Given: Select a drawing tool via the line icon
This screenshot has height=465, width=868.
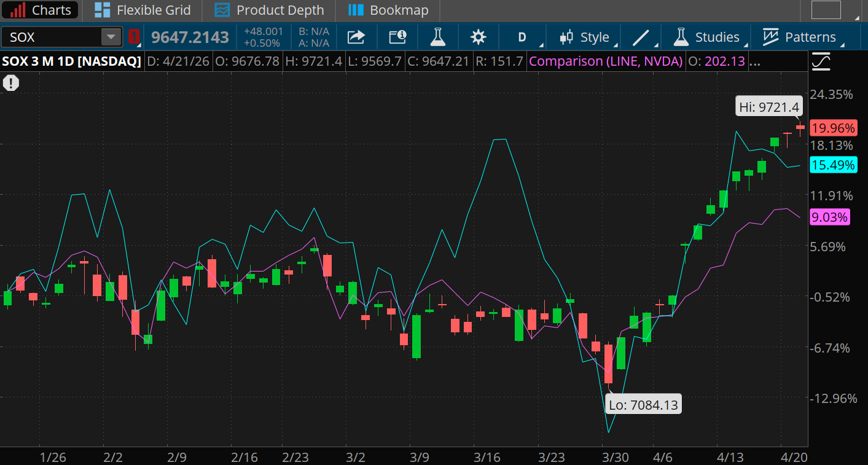Looking at the screenshot, I should pos(640,37).
